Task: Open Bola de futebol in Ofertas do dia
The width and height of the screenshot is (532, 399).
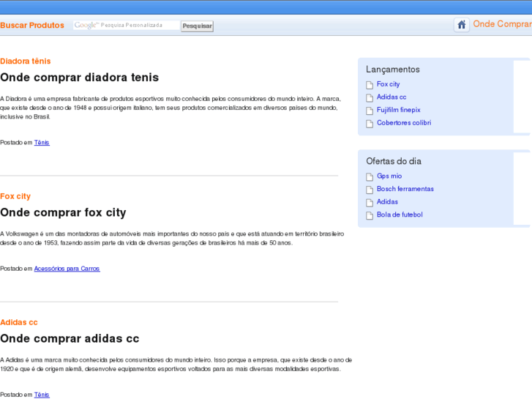Action: (x=400, y=215)
